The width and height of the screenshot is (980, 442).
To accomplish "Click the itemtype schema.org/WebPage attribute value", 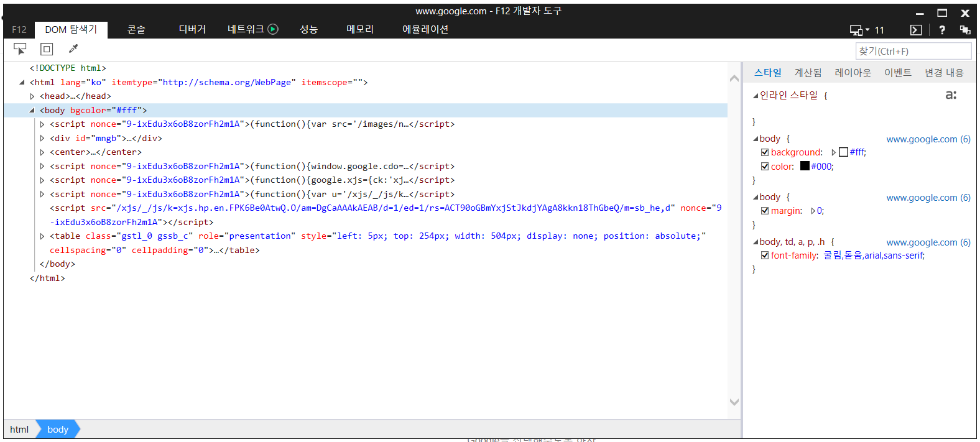I will (227, 82).
